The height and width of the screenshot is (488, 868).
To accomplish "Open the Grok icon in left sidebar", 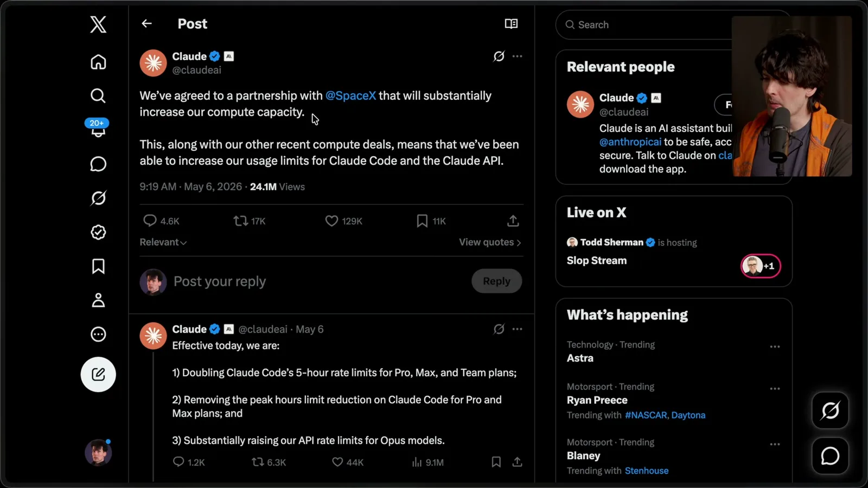I will pyautogui.click(x=98, y=198).
